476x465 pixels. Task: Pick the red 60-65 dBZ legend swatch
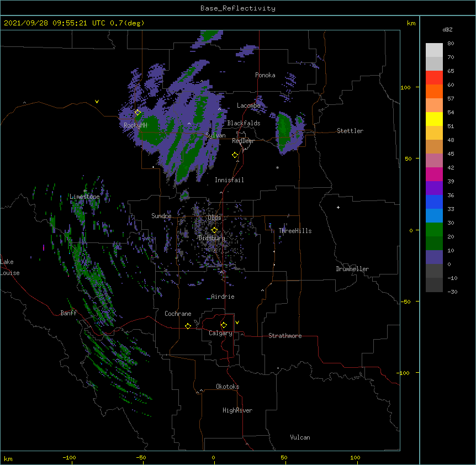coord(434,78)
